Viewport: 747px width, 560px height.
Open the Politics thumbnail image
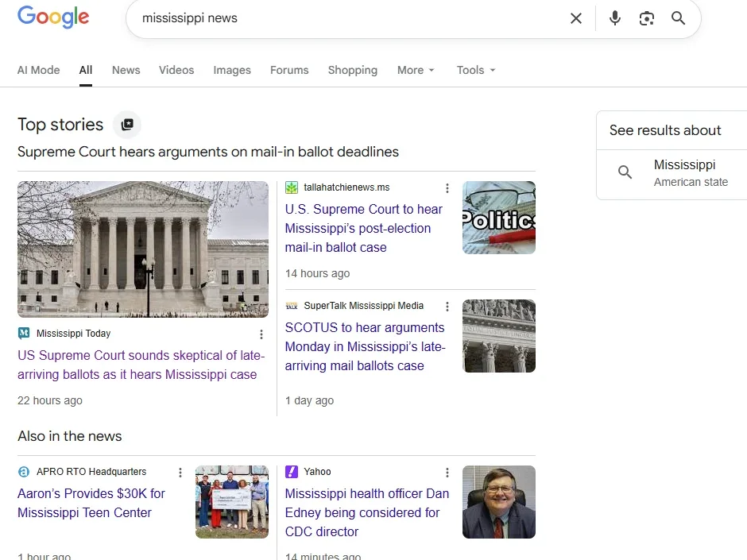pos(499,218)
